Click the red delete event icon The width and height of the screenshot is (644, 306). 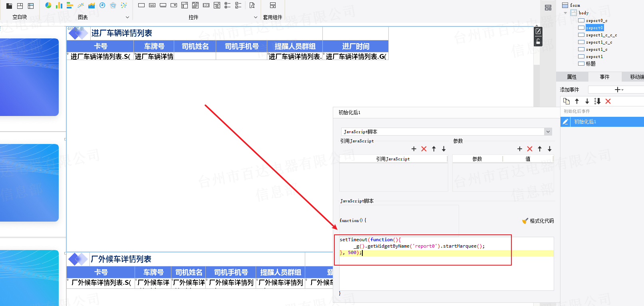(x=608, y=101)
